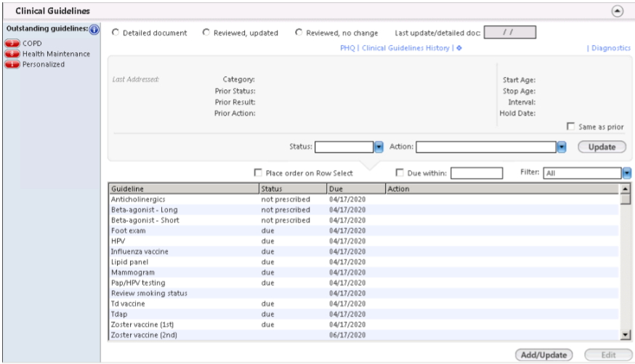
Task: Click the Add/Update button
Action: [544, 355]
